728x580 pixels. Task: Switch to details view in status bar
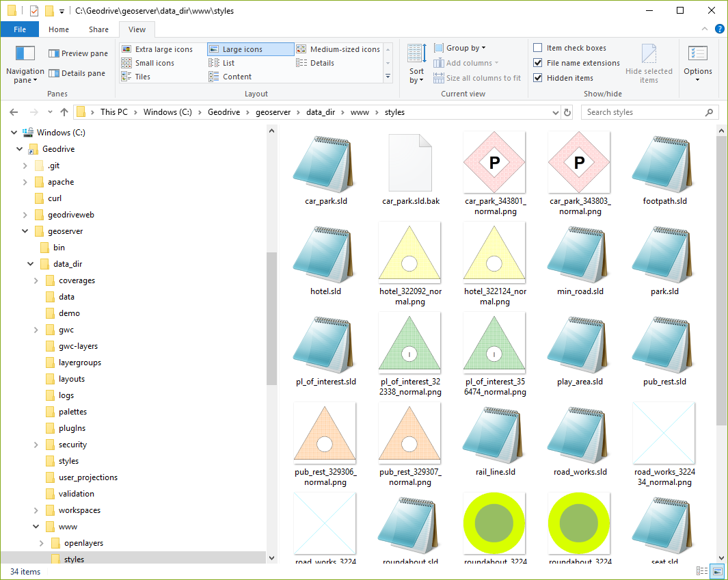click(702, 571)
